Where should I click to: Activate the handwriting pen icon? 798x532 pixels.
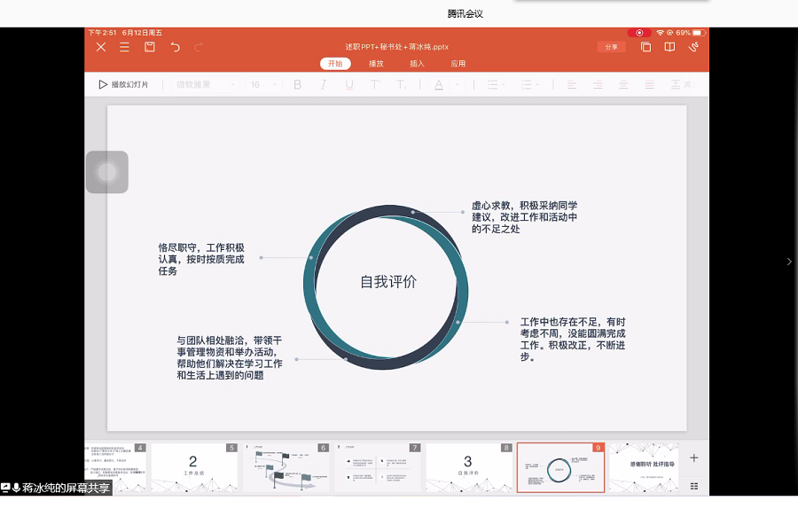pyautogui.click(x=693, y=47)
